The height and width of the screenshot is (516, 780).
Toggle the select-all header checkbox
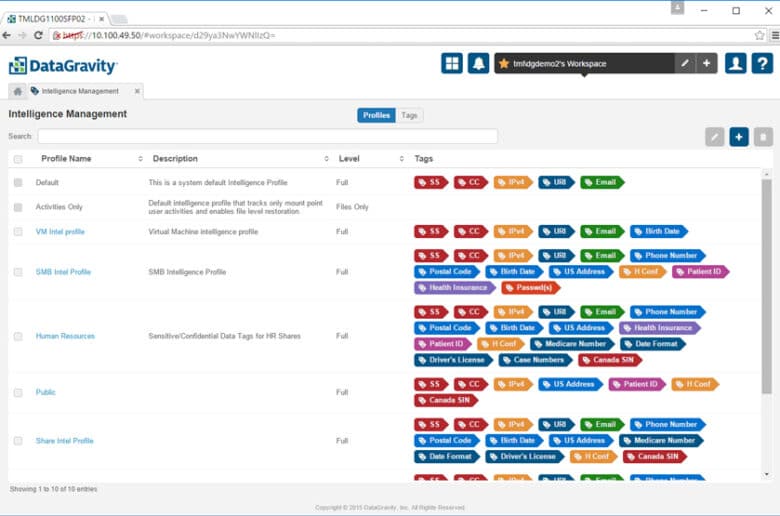tap(18, 159)
